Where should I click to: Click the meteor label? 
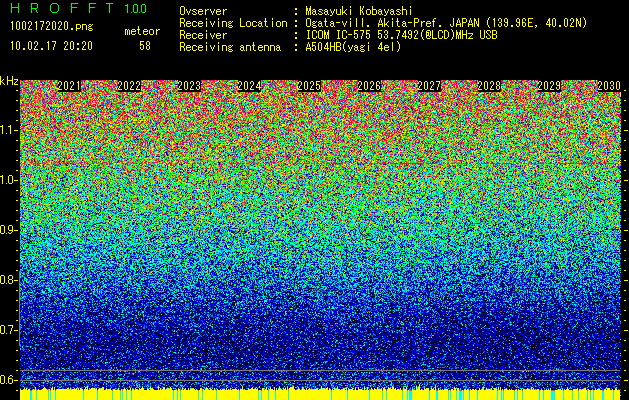142,31
